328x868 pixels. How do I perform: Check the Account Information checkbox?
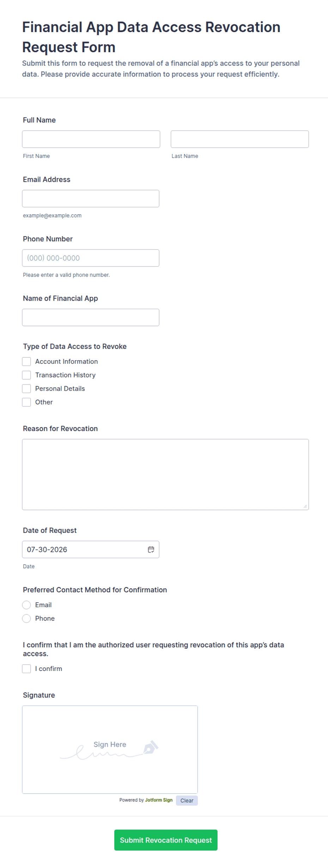pos(26,362)
